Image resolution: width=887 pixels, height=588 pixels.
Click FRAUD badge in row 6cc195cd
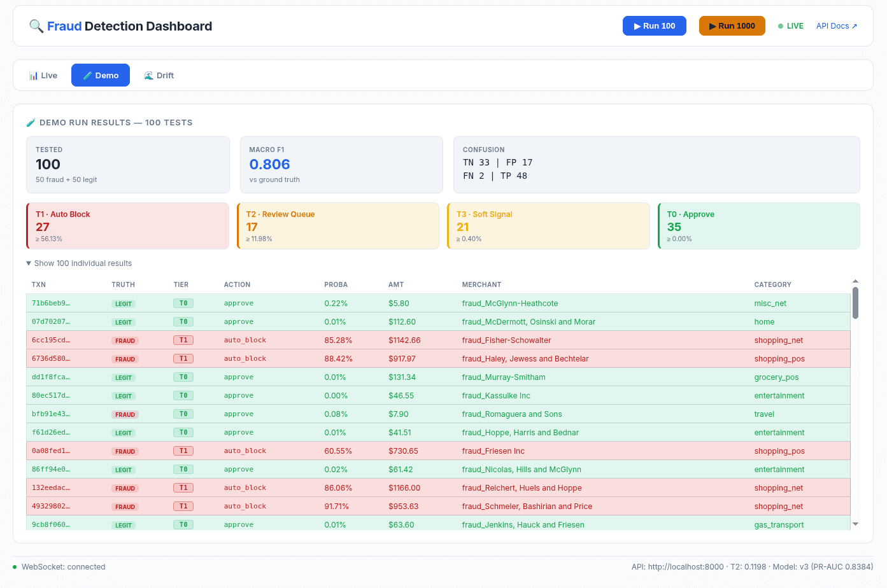[125, 340]
